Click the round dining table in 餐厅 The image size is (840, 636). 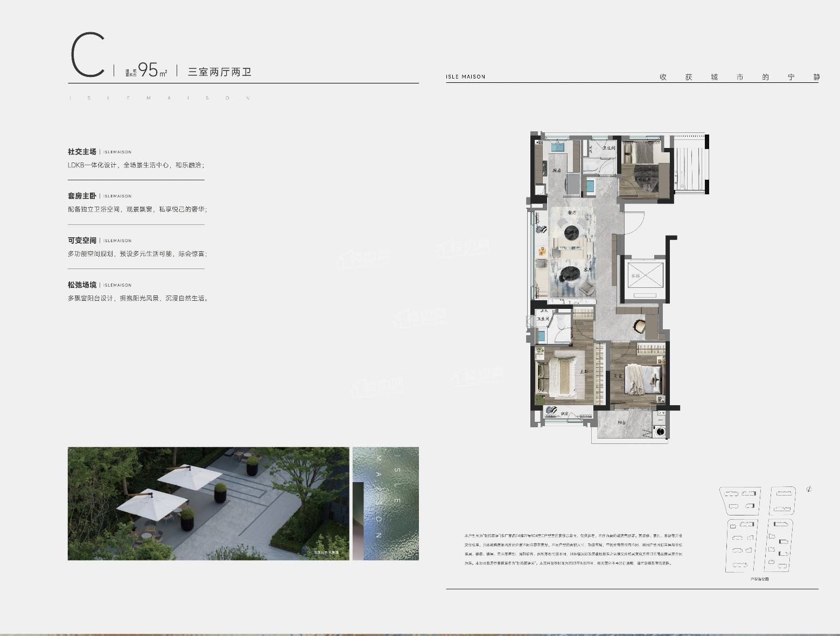(x=570, y=233)
